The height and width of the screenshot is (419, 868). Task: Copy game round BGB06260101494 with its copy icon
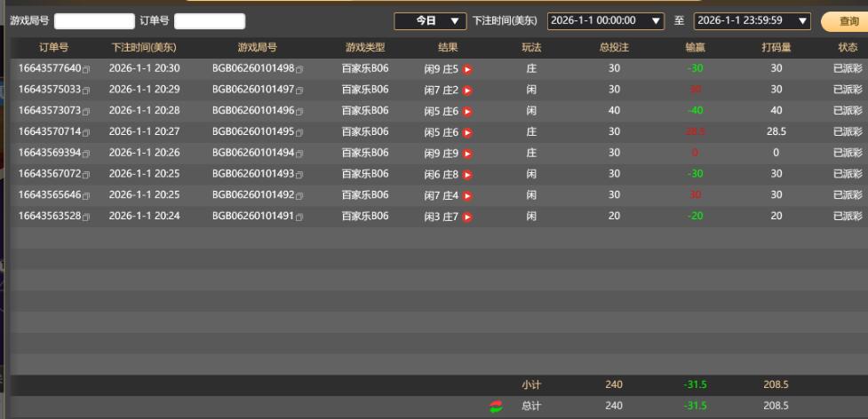point(299,154)
